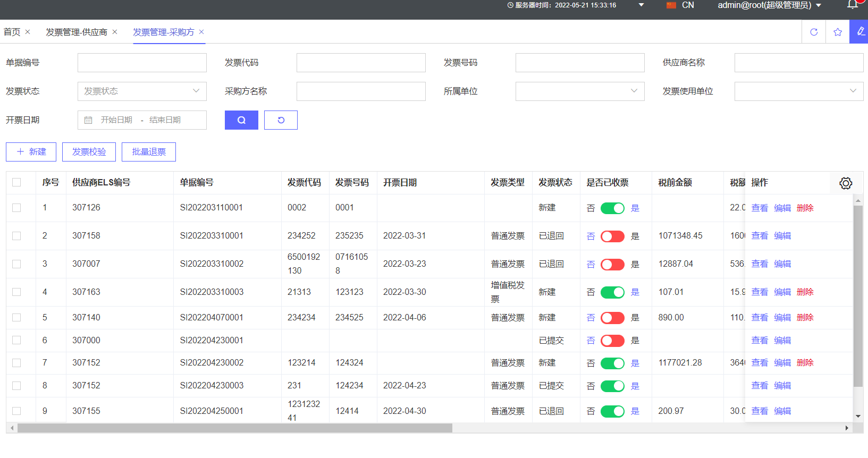Open the 发票状态 dropdown
868x458 pixels.
point(142,91)
